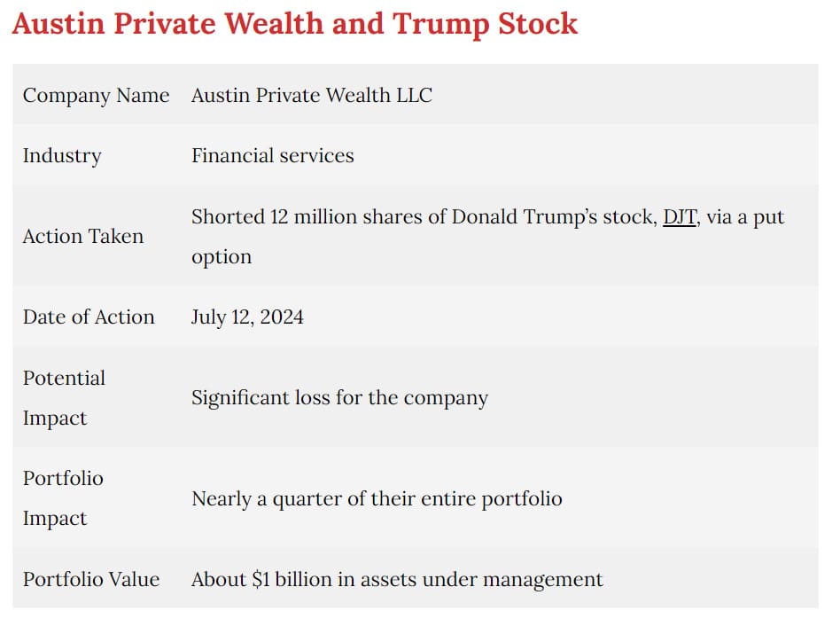840x626 pixels.
Task: Select the Date of Action label
Action: click(x=89, y=317)
